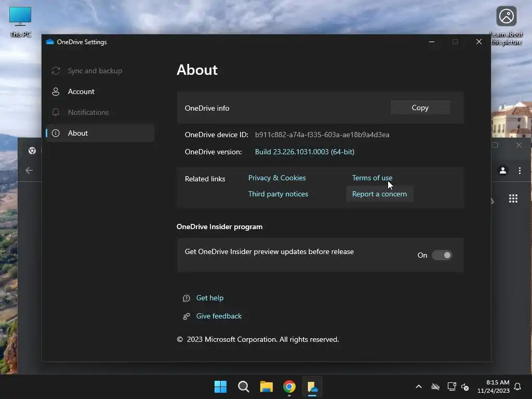Open the Windows Start menu

click(220, 387)
